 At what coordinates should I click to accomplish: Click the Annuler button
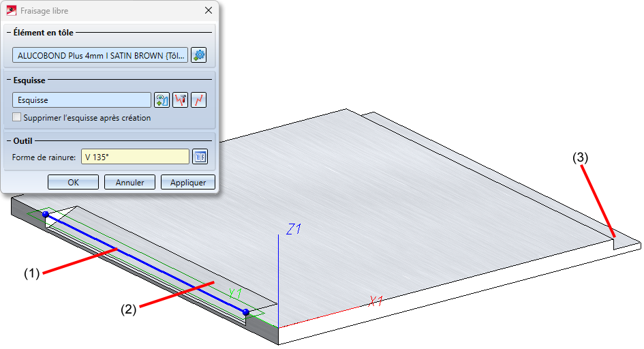click(129, 182)
